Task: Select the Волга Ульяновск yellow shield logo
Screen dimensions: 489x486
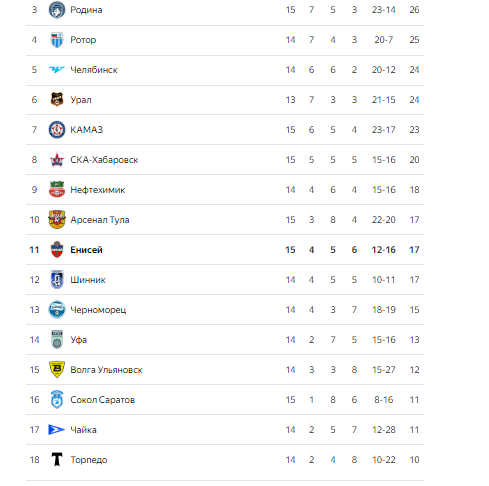Action: pyautogui.click(x=57, y=369)
